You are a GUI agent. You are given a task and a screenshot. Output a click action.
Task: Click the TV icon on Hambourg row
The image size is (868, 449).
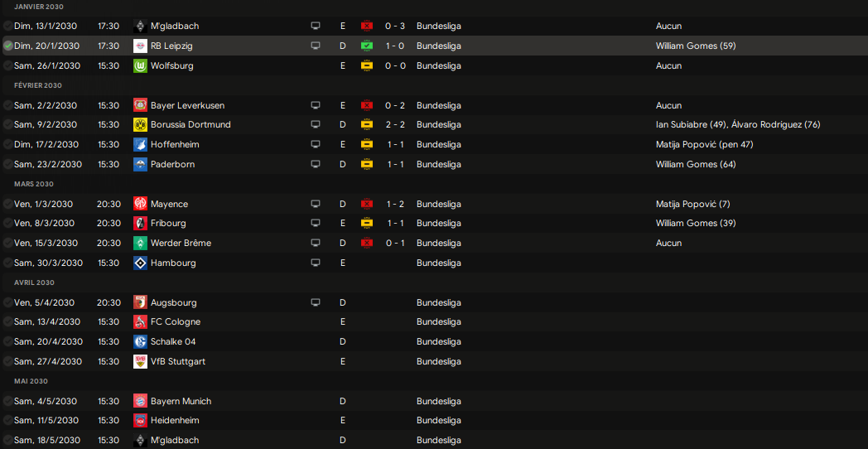[316, 263]
